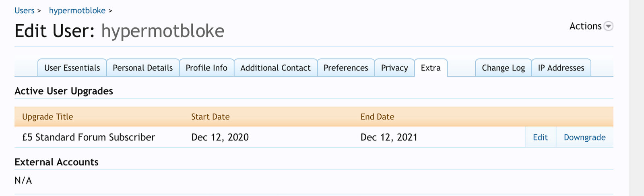Open the Preferences tab
The height and width of the screenshot is (196, 644).
346,68
